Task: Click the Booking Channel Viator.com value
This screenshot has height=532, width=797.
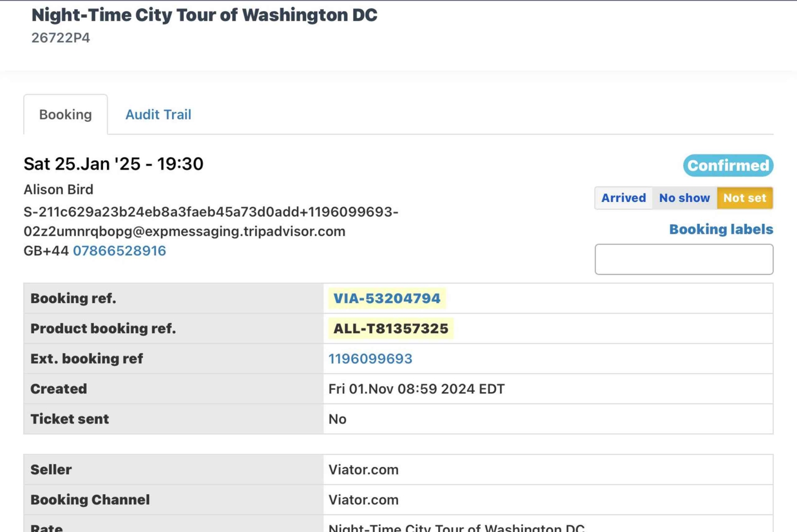Action: pos(363,500)
